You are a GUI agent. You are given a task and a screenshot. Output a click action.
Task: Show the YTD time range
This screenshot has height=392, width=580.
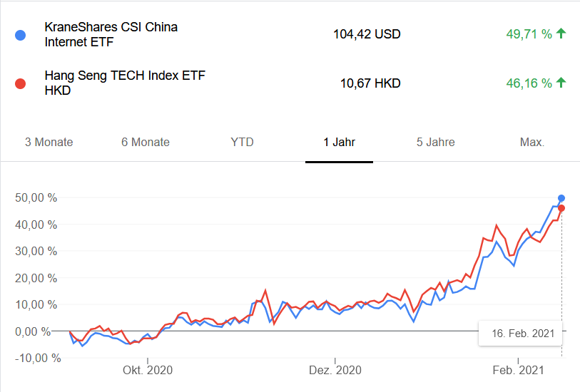coord(243,142)
